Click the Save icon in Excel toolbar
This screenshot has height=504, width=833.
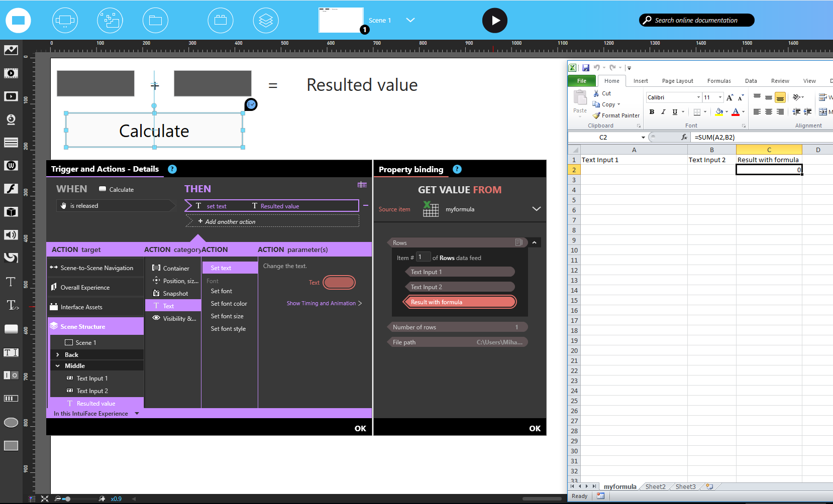[586, 68]
